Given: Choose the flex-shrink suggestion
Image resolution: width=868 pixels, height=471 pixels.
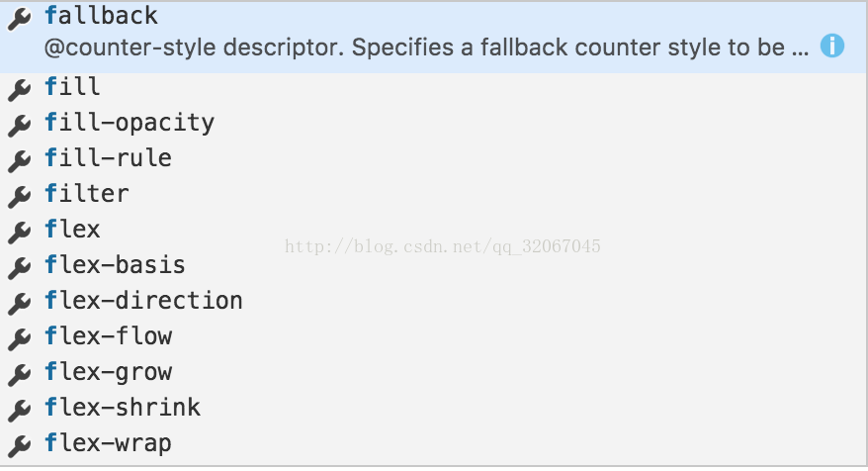Looking at the screenshot, I should coord(433,408).
